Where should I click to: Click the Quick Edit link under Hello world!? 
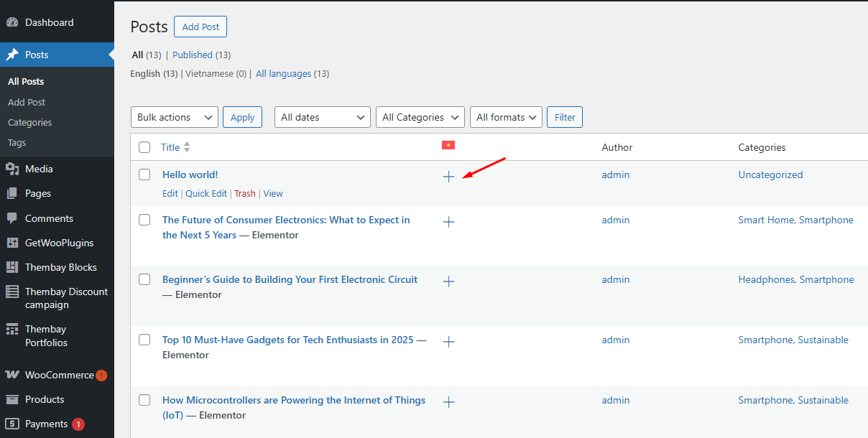pos(206,193)
